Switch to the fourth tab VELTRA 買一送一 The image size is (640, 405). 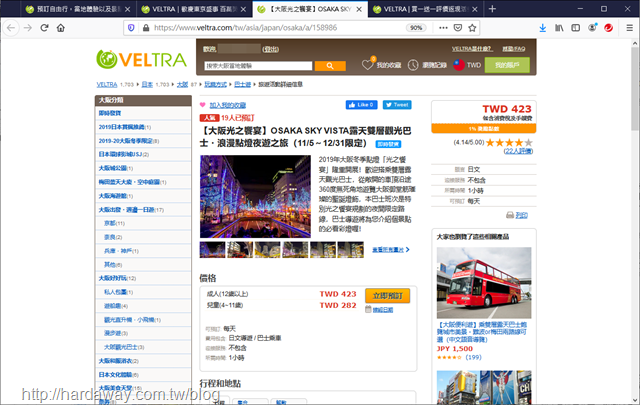[424, 9]
